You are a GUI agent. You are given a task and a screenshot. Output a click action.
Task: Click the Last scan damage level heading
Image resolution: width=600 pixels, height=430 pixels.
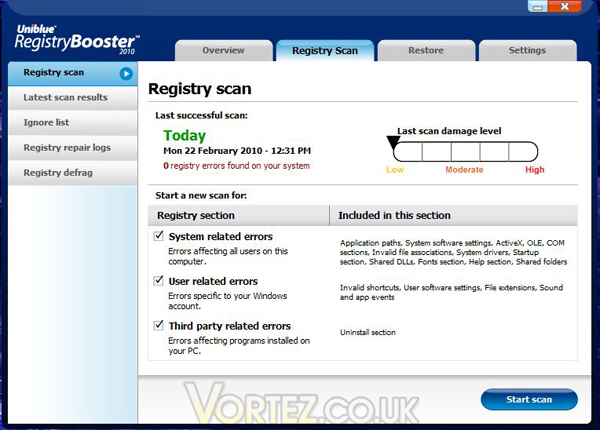point(449,131)
